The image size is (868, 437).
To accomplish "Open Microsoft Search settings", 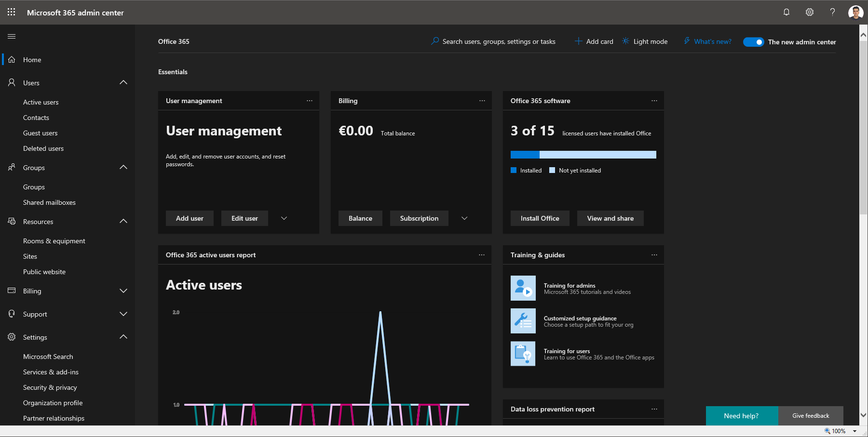I will [48, 357].
